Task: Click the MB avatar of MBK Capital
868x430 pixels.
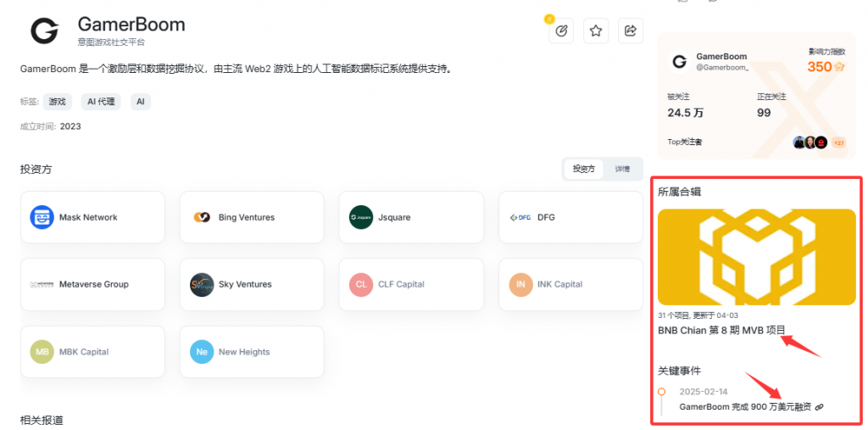Action: coord(42,352)
